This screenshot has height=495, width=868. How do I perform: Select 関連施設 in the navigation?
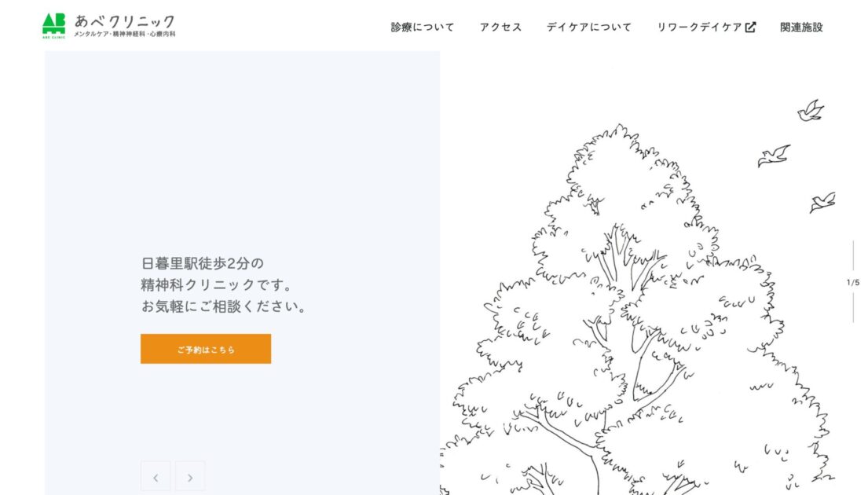tap(801, 27)
